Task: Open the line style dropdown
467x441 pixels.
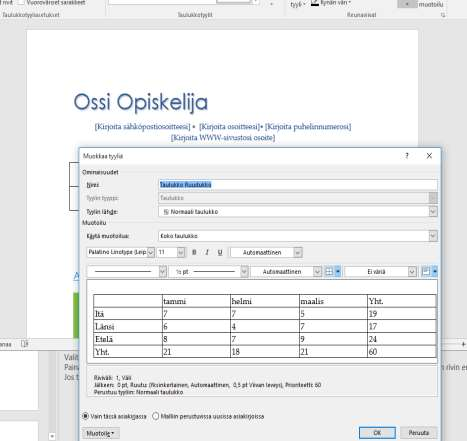Action: tap(163, 272)
